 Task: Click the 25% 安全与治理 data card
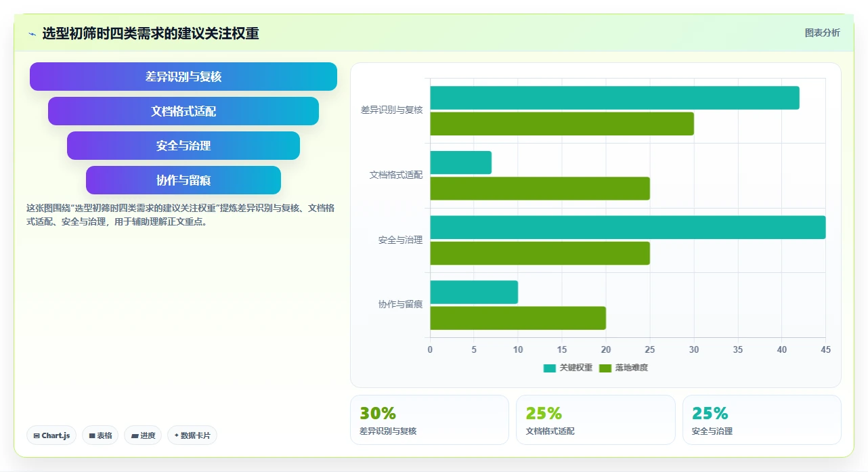(762, 420)
